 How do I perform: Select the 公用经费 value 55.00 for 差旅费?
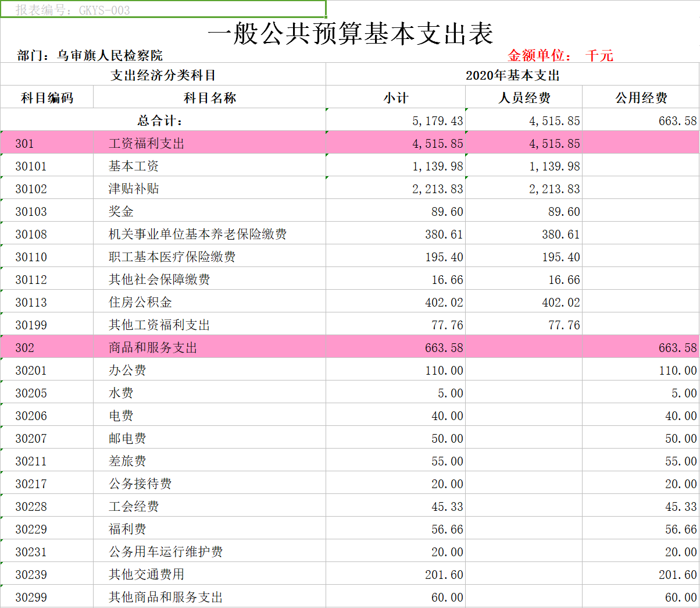(x=641, y=460)
